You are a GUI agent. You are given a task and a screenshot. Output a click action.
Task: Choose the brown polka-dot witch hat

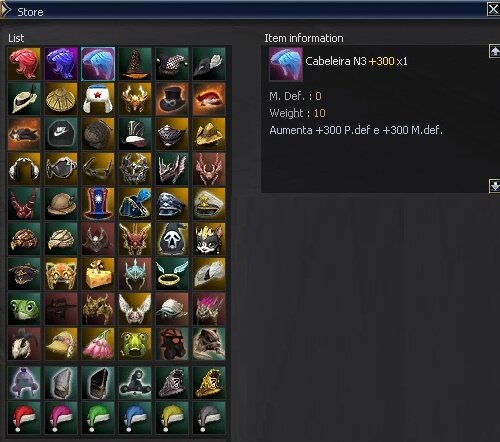pyautogui.click(x=135, y=64)
